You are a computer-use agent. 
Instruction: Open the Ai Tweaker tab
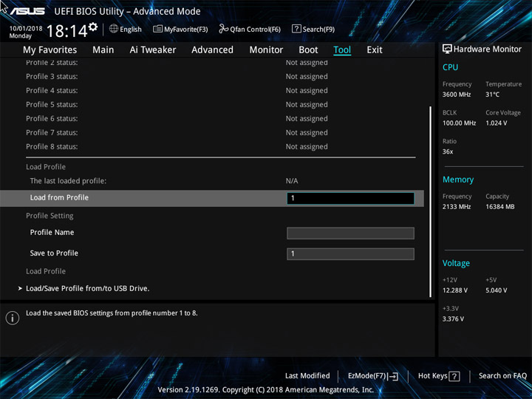coord(153,50)
